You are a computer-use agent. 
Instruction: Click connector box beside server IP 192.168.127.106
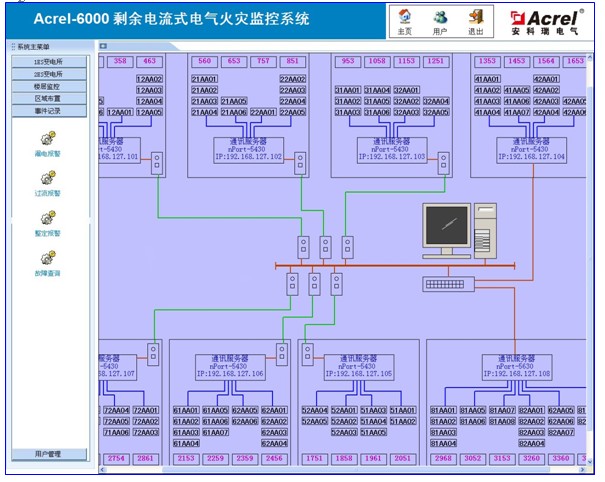click(x=282, y=353)
